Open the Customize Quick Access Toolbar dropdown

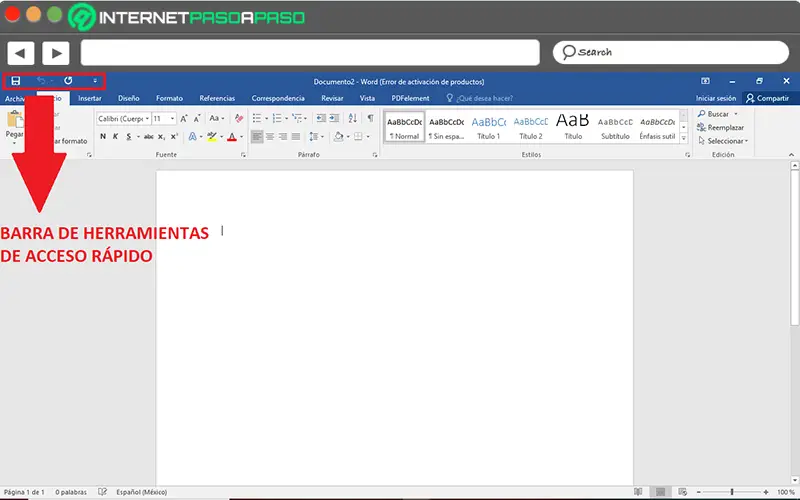[95, 81]
